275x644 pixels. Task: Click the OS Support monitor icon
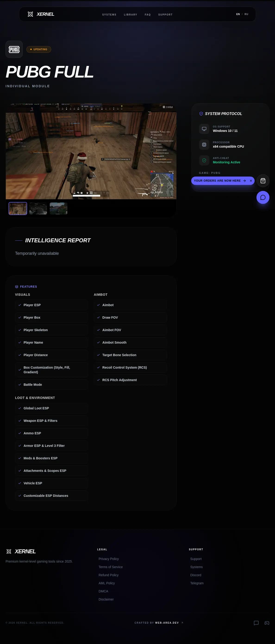(204, 129)
